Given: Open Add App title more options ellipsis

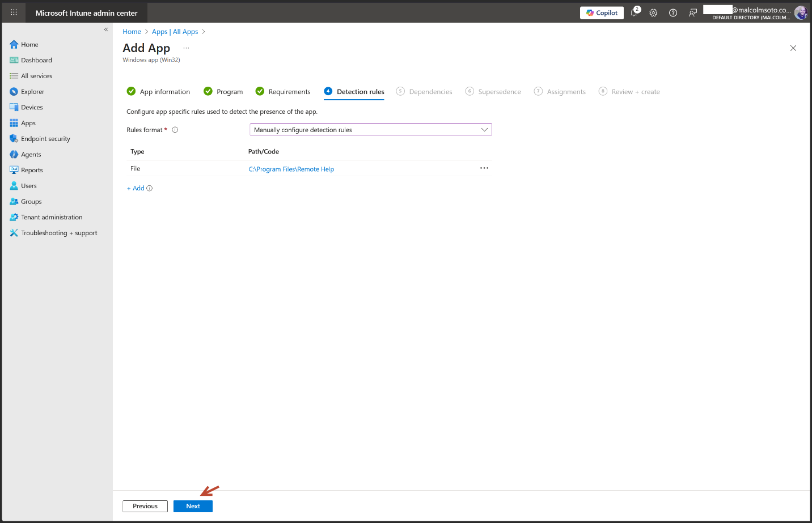Looking at the screenshot, I should coord(186,48).
